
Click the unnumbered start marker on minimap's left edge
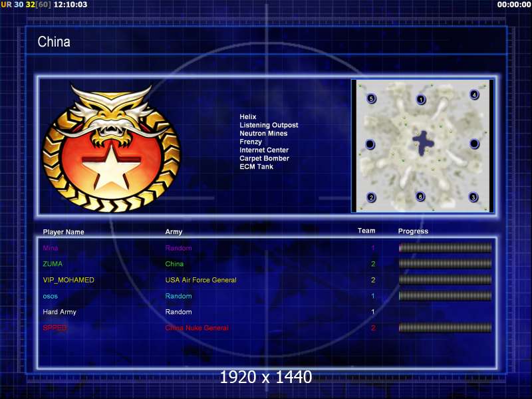pos(370,144)
